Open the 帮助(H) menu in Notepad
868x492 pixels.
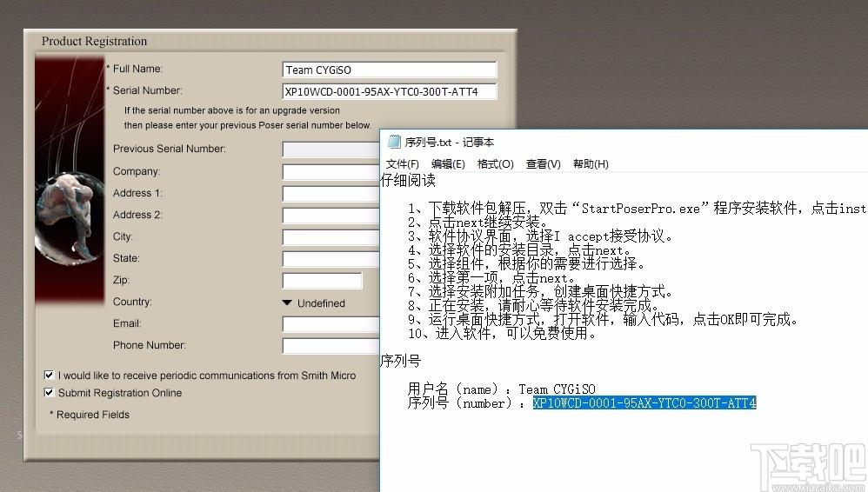pyautogui.click(x=591, y=163)
